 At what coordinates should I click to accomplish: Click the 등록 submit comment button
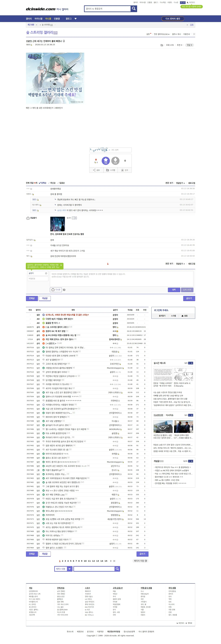tap(174, 290)
